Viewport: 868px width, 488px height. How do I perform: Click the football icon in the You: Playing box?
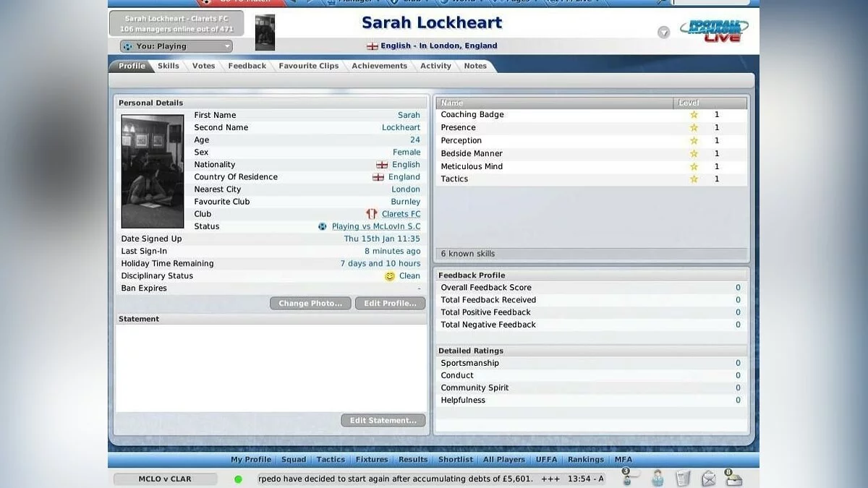[x=127, y=46]
